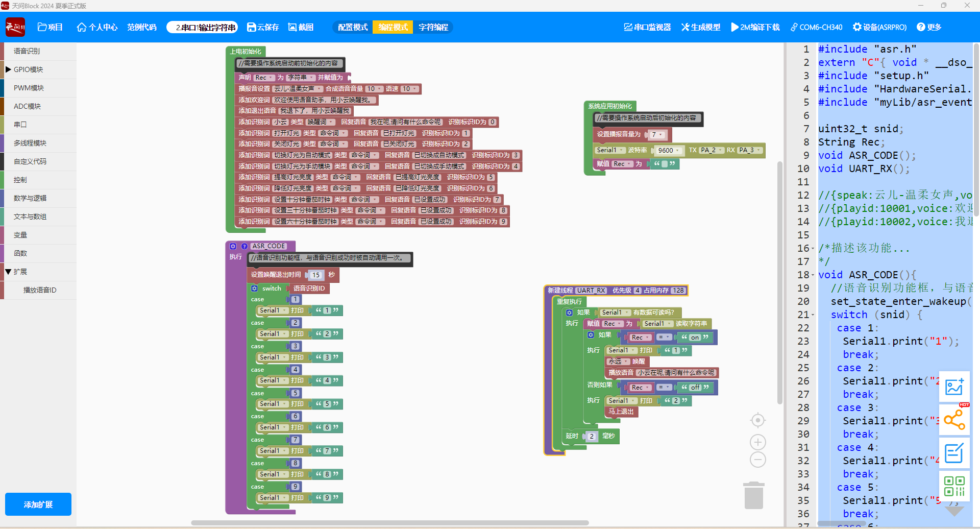Screen dimensions: 980x529
Task: Open the example code menu
Action: (x=142, y=27)
